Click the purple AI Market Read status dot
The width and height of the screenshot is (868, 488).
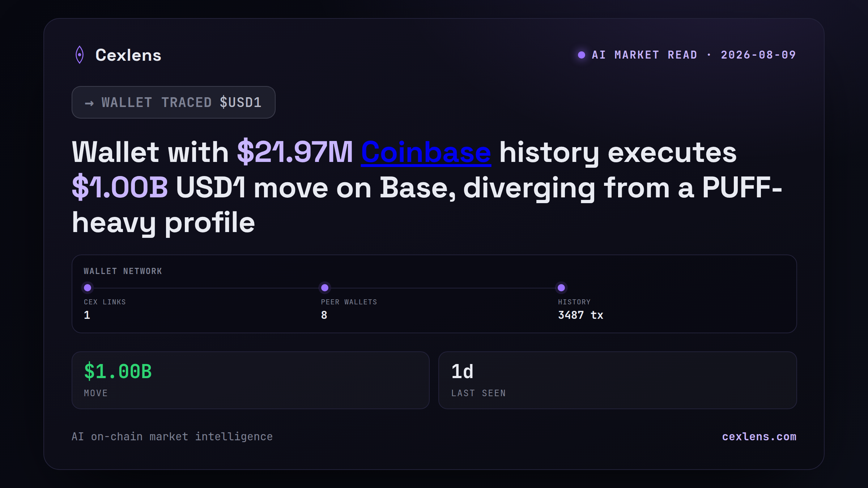click(x=582, y=55)
